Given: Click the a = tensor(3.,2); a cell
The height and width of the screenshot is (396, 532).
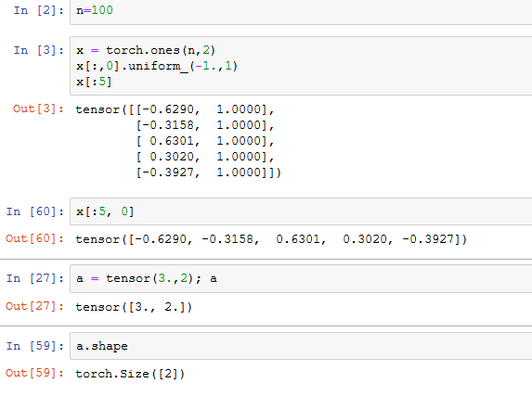Looking at the screenshot, I should coord(301,279).
